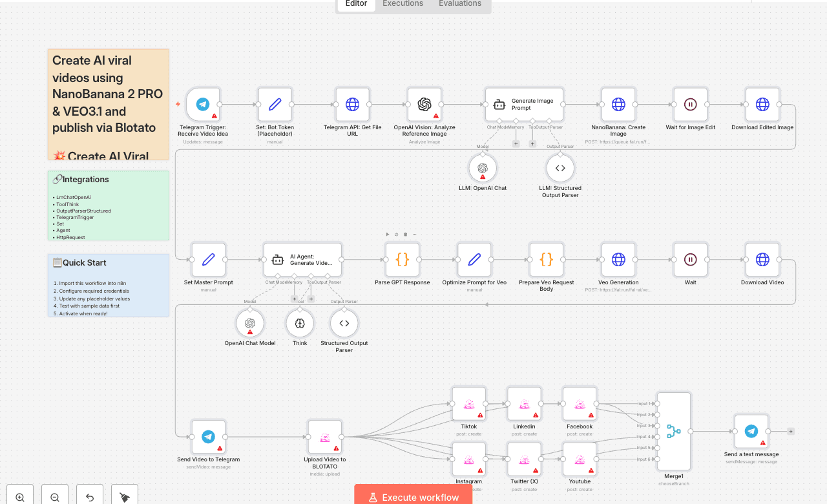Click the plus beside Send a text message node
Image resolution: width=827 pixels, height=504 pixels.
pyautogui.click(x=791, y=430)
